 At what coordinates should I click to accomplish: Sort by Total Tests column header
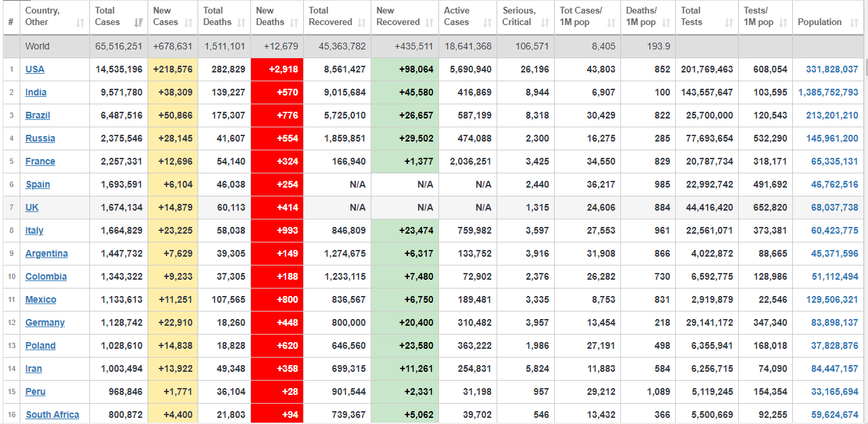(707, 17)
